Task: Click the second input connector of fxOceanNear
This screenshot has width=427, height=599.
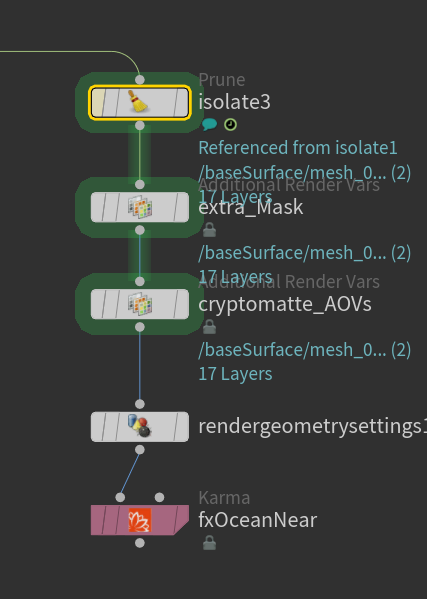Action: tap(160, 497)
